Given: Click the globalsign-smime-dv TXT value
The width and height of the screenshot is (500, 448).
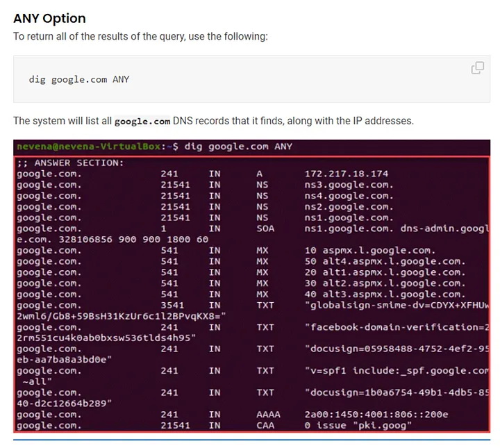Looking at the screenshot, I should point(397,306).
